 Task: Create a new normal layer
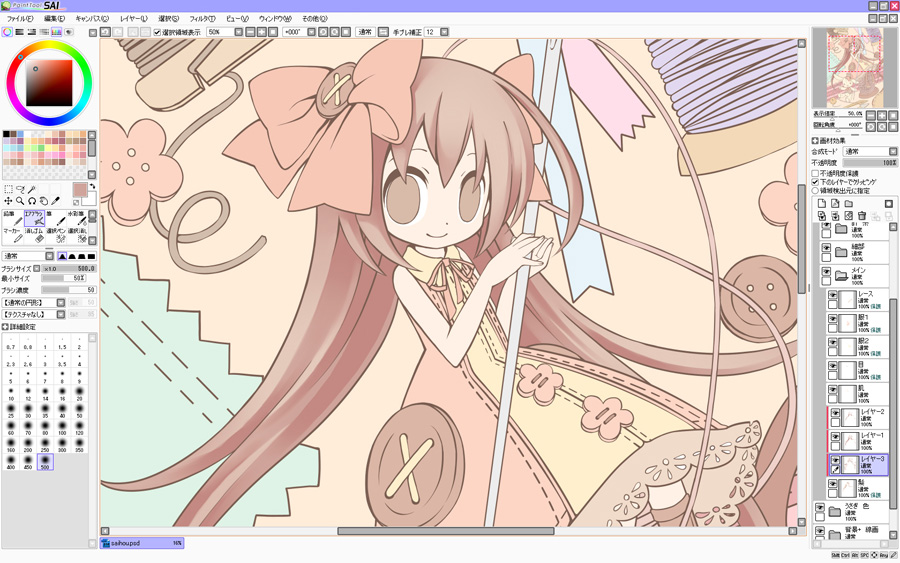pos(822,204)
